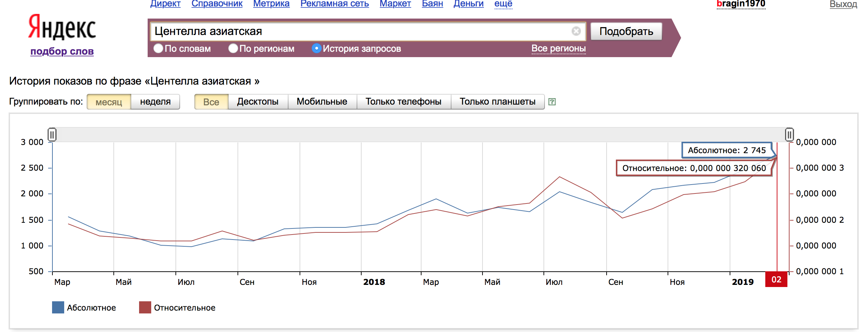
Task: Click the 1 500 y-axis value
Action: (x=32, y=220)
